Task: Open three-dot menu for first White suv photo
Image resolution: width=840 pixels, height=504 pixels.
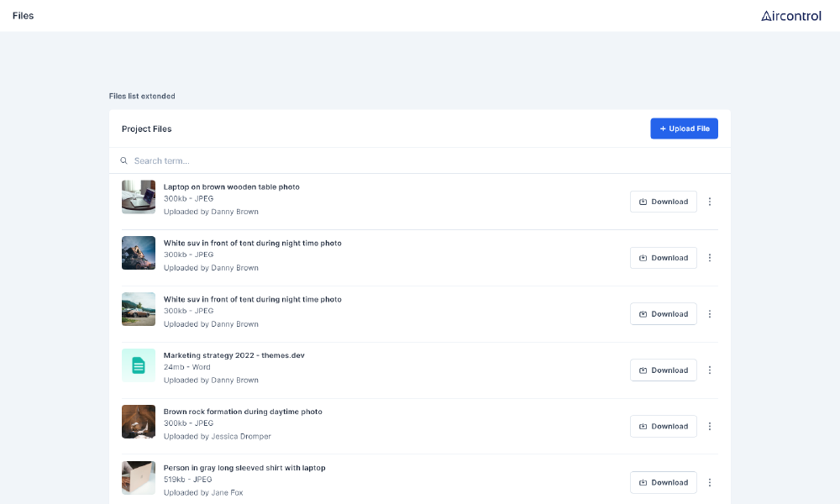Action: tap(710, 258)
